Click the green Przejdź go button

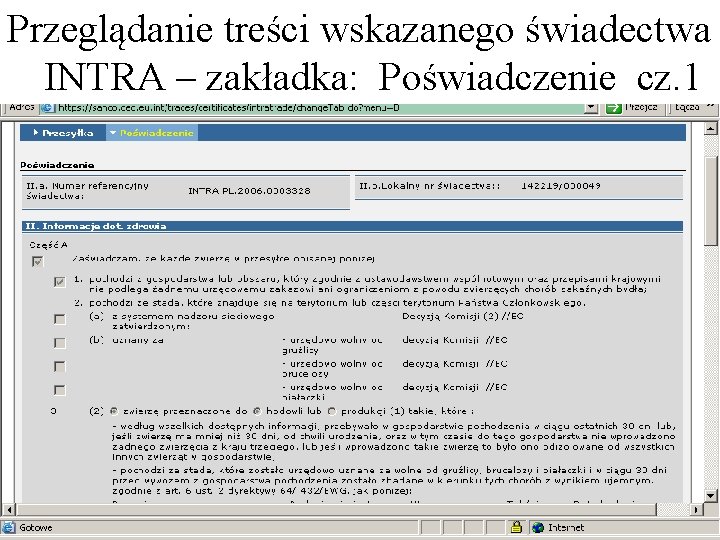point(631,108)
